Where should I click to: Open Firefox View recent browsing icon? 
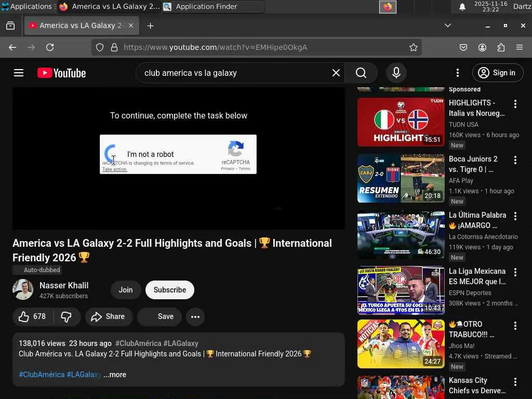coord(10,26)
